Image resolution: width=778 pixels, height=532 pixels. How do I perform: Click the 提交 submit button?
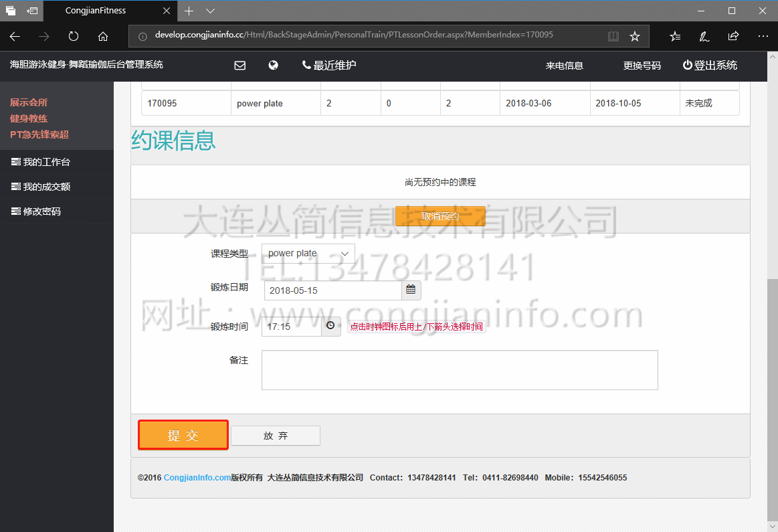pos(183,435)
